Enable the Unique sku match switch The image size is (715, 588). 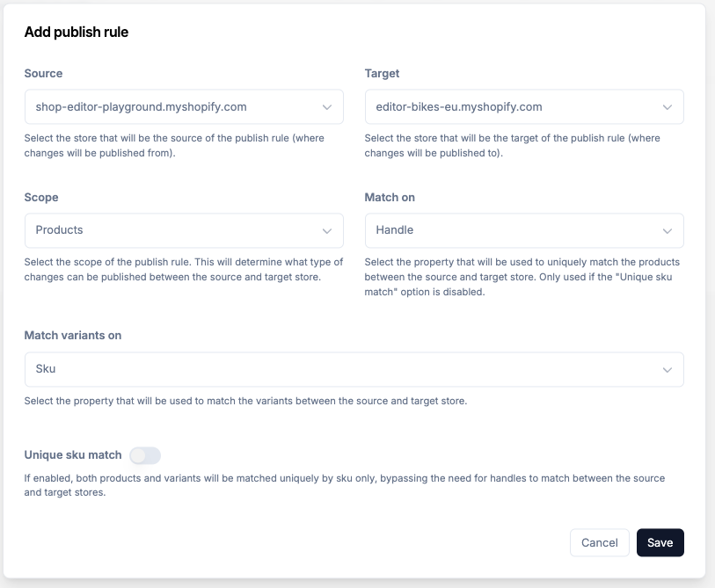145,455
